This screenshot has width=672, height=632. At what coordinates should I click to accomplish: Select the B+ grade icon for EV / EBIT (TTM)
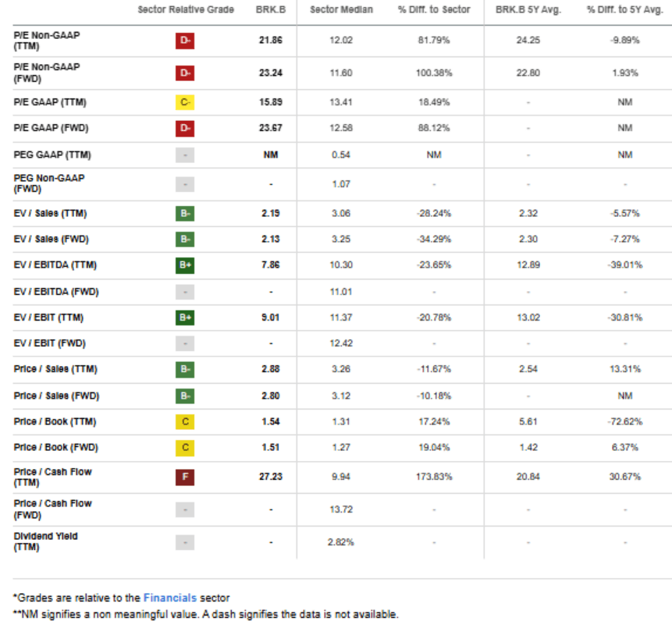pos(184,317)
